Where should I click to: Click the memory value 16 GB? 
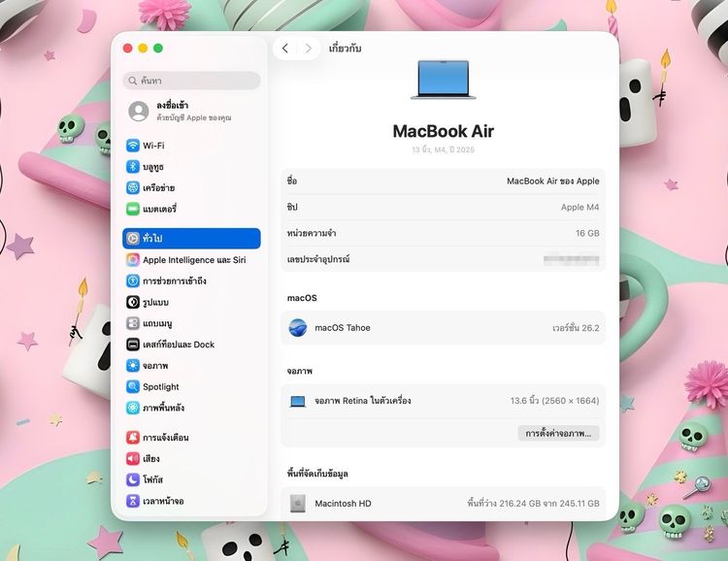[x=587, y=233]
